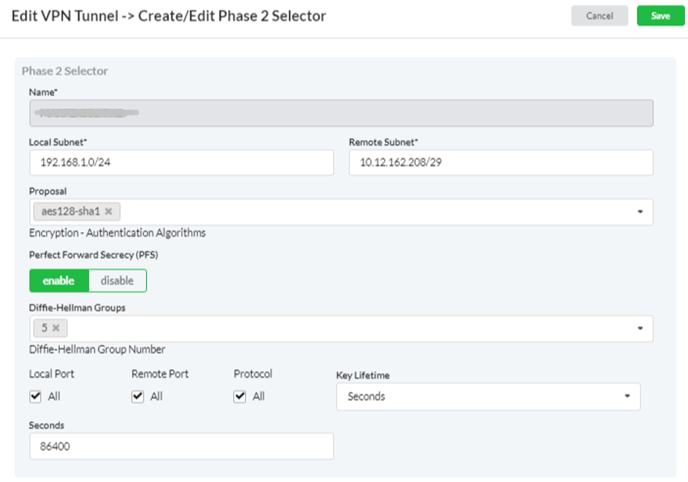Toggle the Remote Port All checkbox
The width and height of the screenshot is (688, 482).
click(x=138, y=397)
